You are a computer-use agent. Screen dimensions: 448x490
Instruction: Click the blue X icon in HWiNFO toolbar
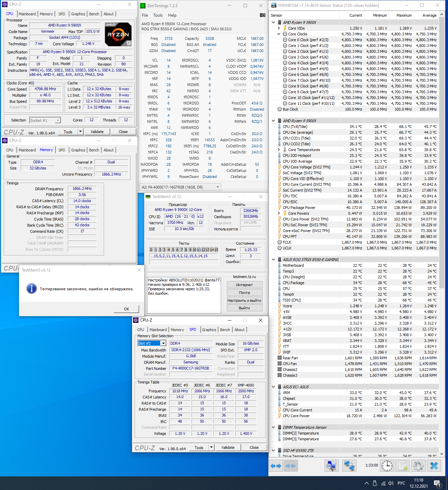tap(434, 466)
